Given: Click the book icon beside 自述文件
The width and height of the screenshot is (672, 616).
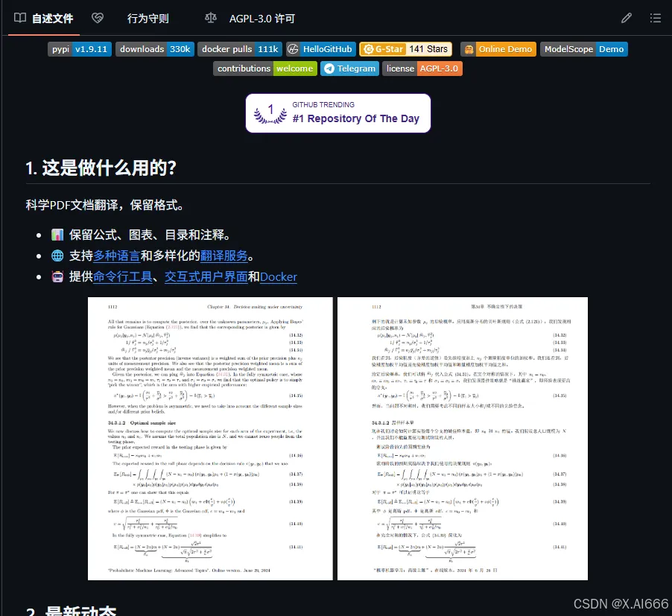Looking at the screenshot, I should (x=19, y=18).
